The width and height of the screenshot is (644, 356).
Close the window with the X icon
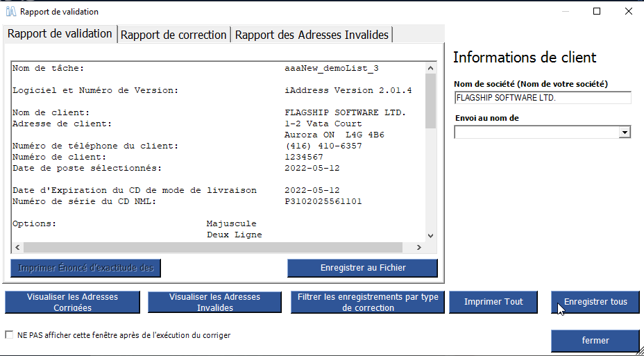629,12
